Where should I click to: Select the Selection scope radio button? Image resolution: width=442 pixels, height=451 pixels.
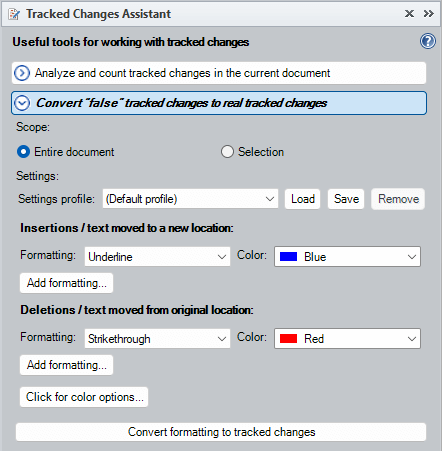[252, 152]
